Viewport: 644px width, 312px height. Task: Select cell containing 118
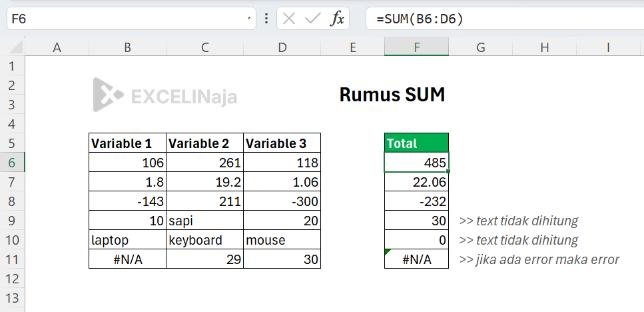(282, 163)
